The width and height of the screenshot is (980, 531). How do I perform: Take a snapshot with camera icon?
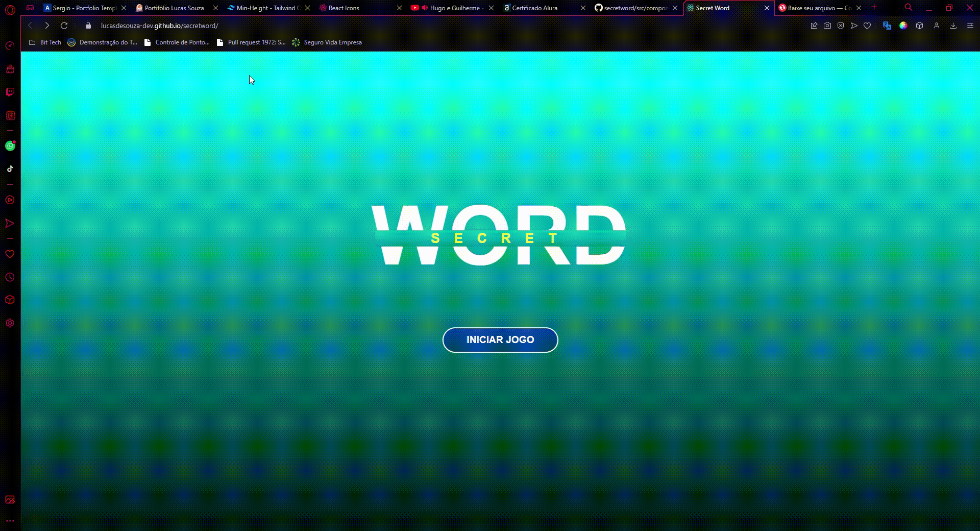[827, 26]
